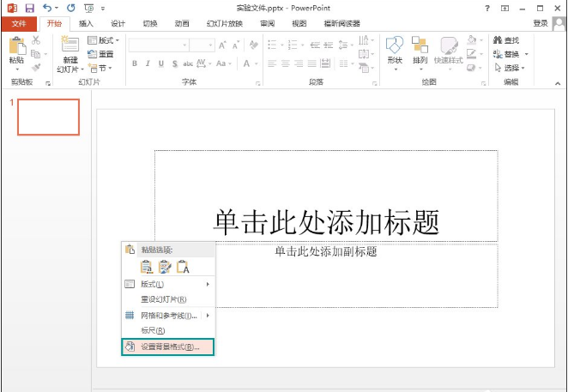Expand the Select (选择) dropdown

pos(511,68)
